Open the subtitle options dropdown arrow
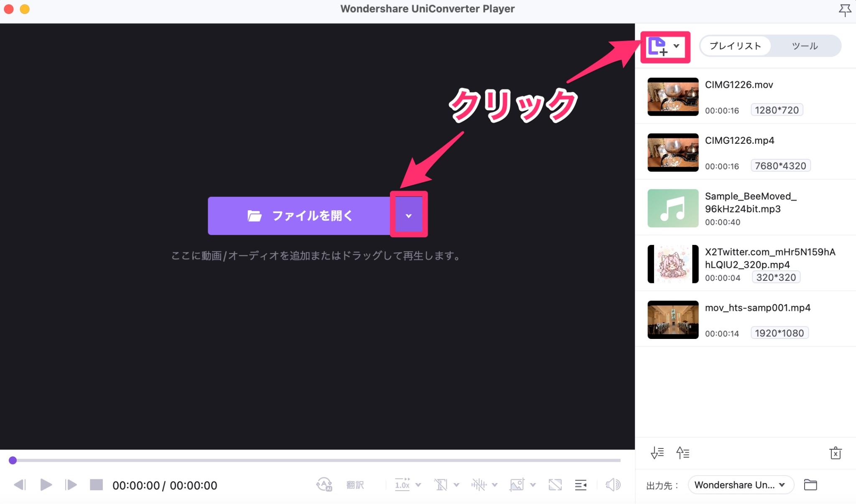 [456, 485]
